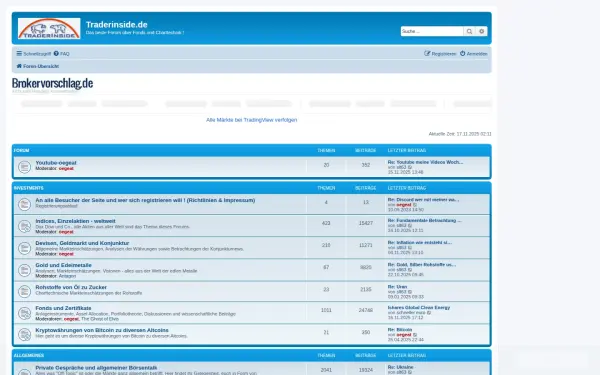Click the FAQ question mark icon
Viewport: 600px width, 375px height.
click(x=56, y=54)
